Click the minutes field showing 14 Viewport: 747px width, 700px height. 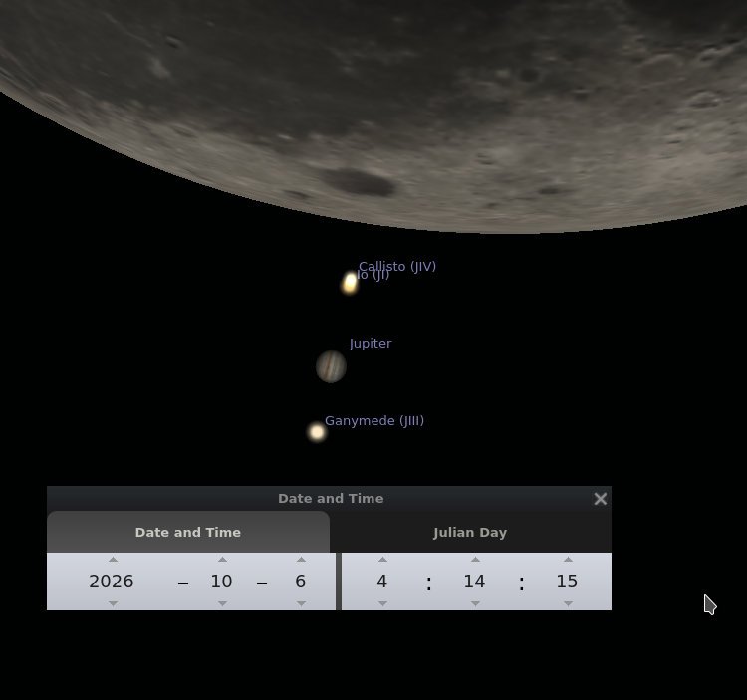pos(474,582)
